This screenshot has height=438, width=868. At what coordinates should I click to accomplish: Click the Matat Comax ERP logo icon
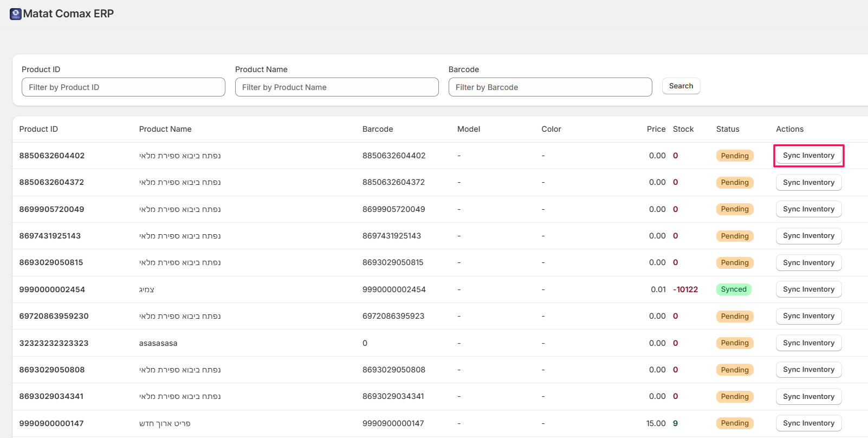[16, 14]
